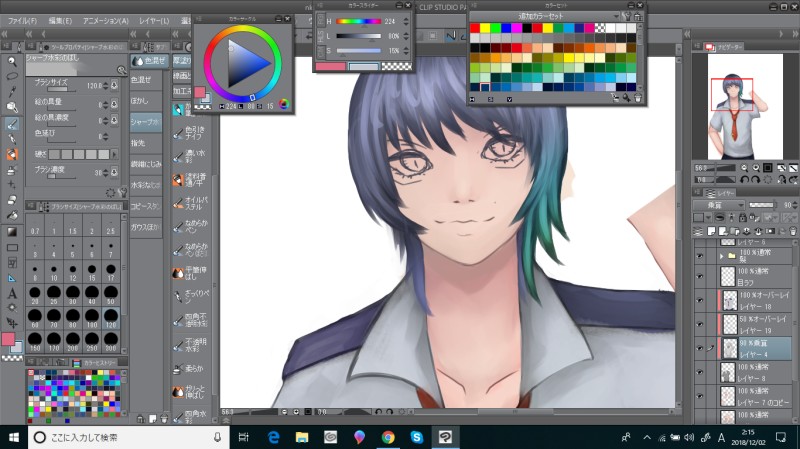Open the ファイル(F) menu

point(22,21)
